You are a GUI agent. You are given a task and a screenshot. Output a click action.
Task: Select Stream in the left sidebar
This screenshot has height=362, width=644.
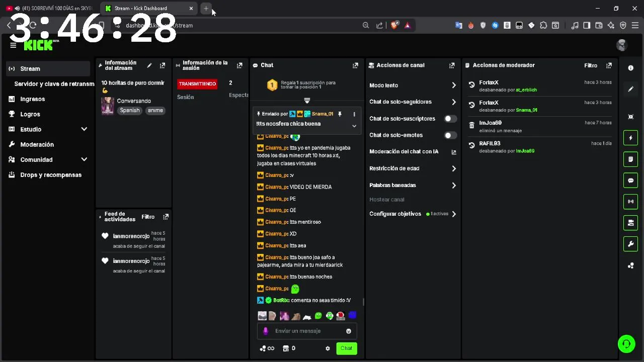(x=48, y=69)
